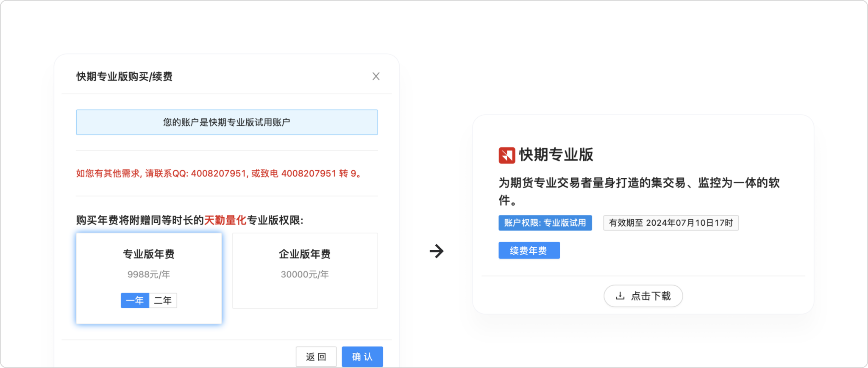Click the 快期专业版 heading on the card
868x368 pixels.
(556, 155)
